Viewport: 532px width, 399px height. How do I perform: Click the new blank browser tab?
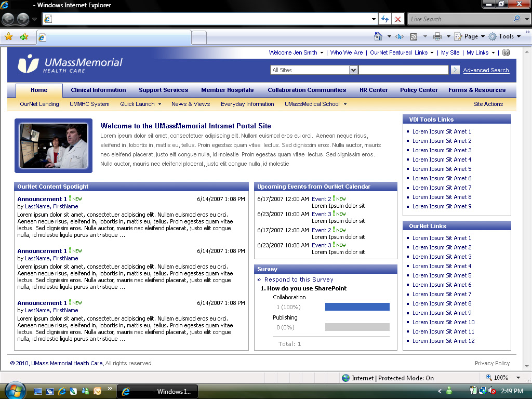click(199, 37)
